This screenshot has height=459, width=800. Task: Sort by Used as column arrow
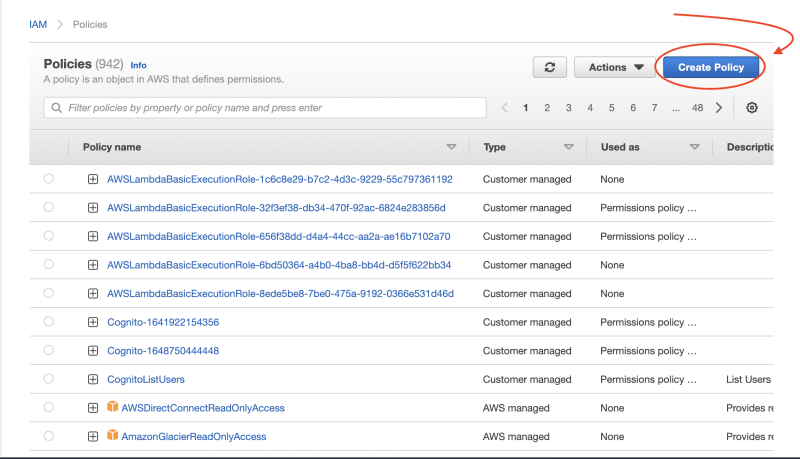tap(694, 147)
